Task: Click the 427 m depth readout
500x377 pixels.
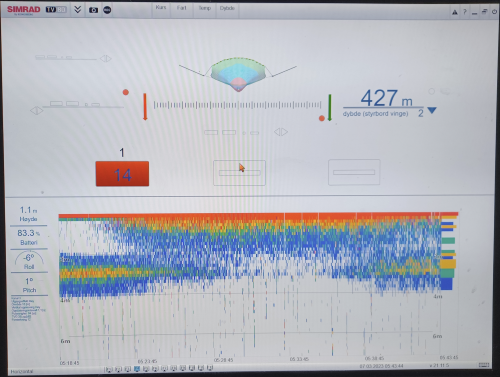Action: (x=386, y=98)
